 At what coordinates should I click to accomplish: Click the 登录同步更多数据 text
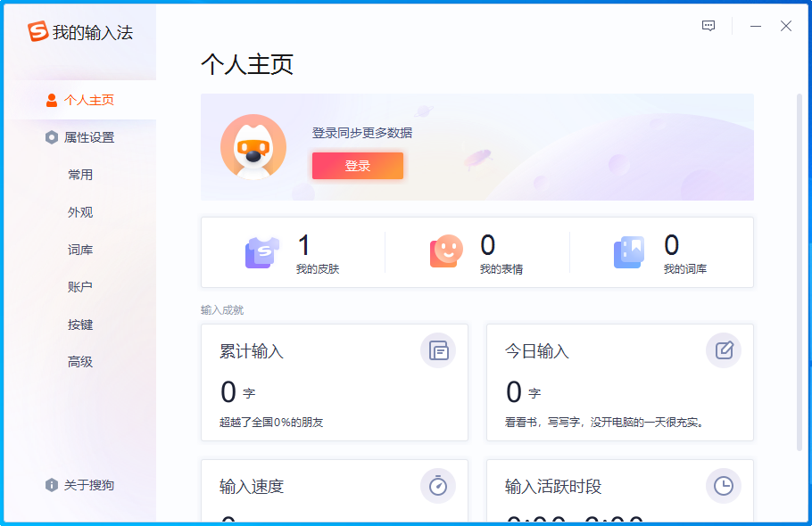coord(362,133)
